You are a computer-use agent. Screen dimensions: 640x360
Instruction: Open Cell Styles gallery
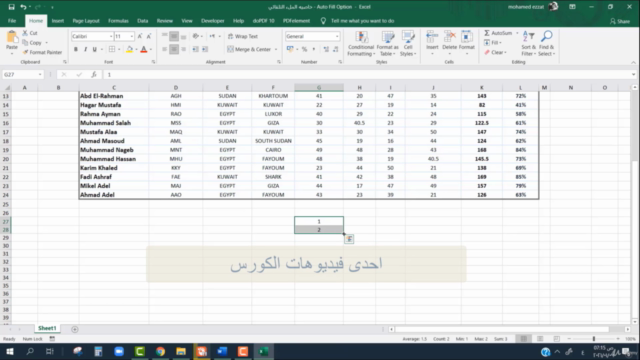click(407, 43)
